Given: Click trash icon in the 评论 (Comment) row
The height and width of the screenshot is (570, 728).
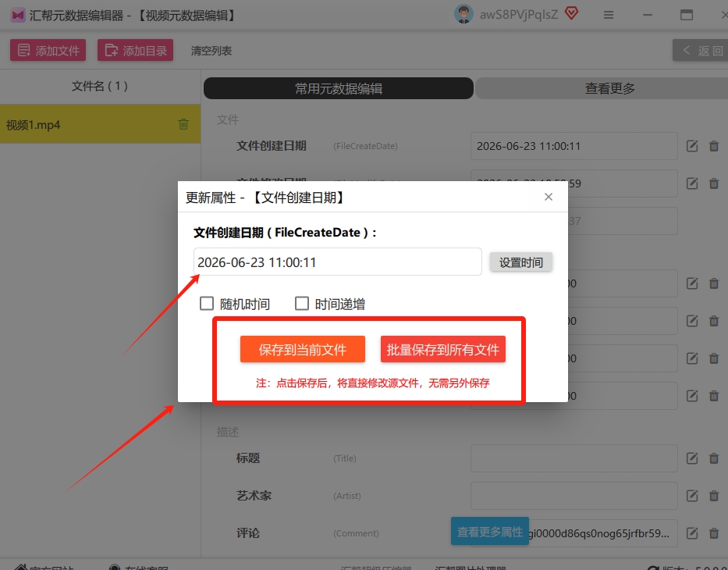Looking at the screenshot, I should point(714,533).
